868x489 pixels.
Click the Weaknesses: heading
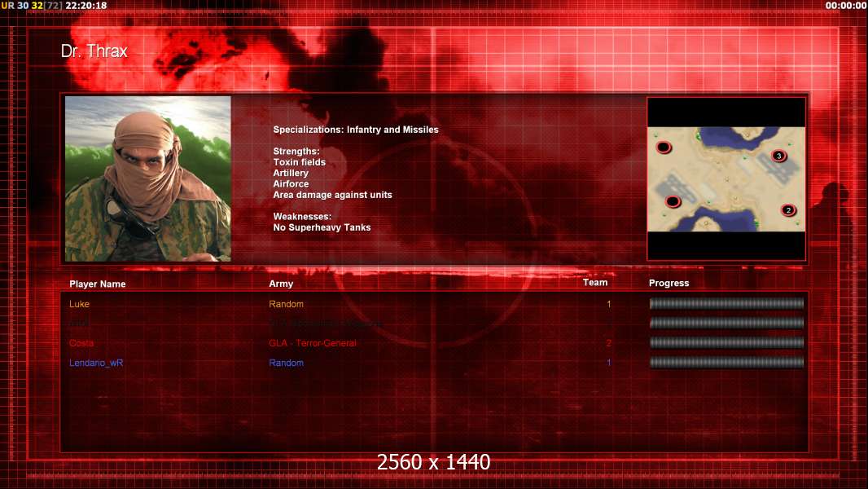[302, 217]
